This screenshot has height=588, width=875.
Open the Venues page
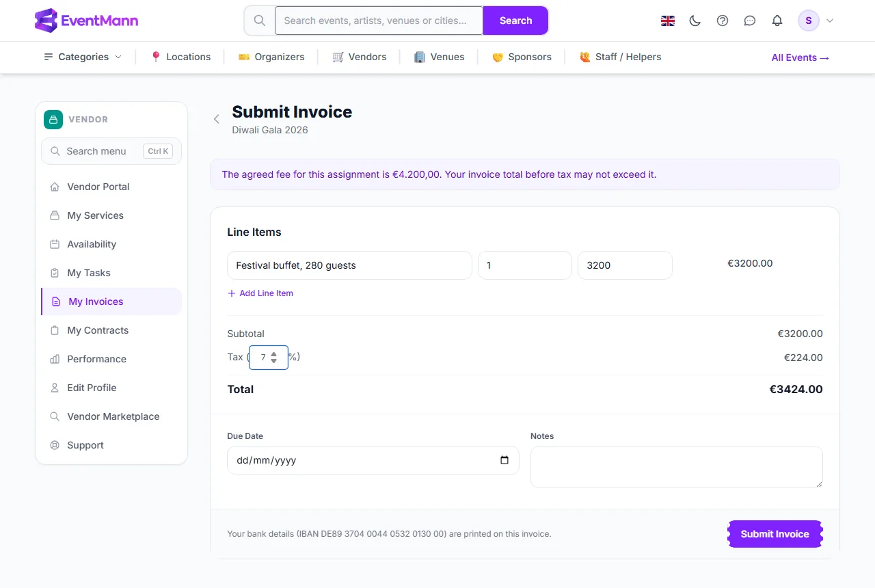coord(440,57)
